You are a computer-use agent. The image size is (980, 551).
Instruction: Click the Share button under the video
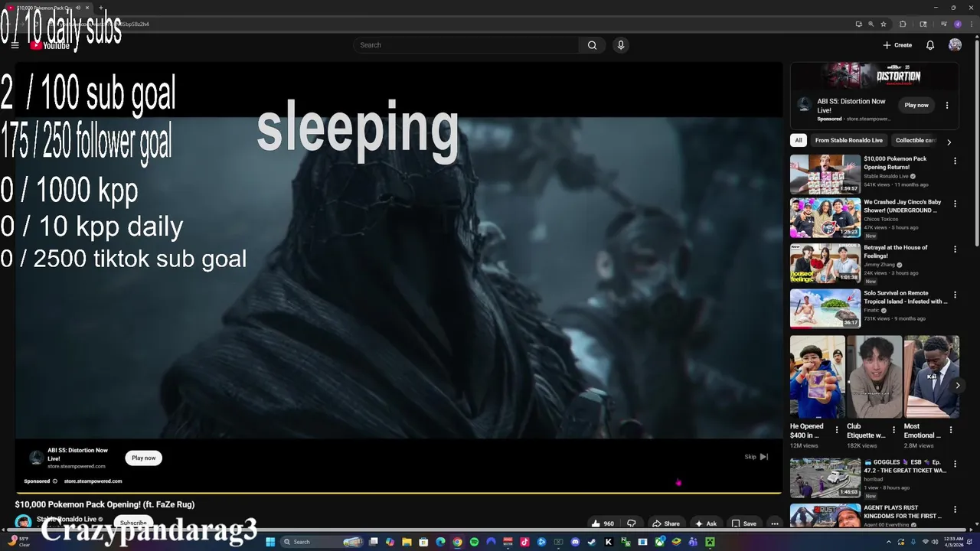(x=665, y=523)
